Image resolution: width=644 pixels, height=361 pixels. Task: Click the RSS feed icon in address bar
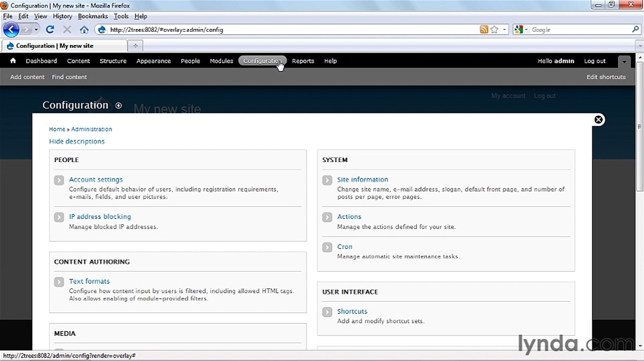click(x=484, y=30)
